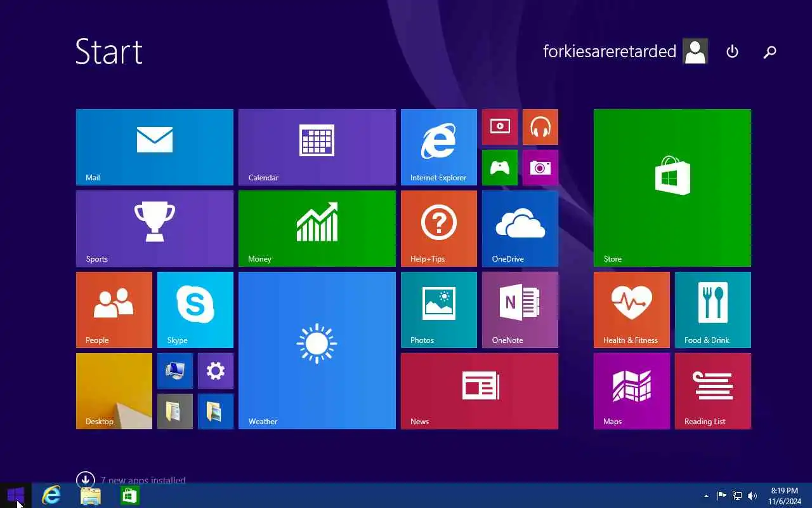The height and width of the screenshot is (508, 812).
Task: Open the Weather tile
Action: [x=317, y=351]
